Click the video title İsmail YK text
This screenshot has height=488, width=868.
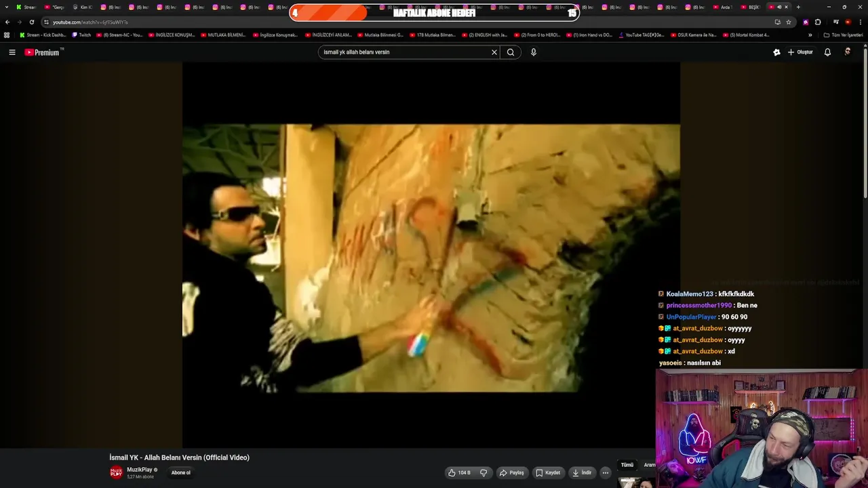click(x=180, y=457)
